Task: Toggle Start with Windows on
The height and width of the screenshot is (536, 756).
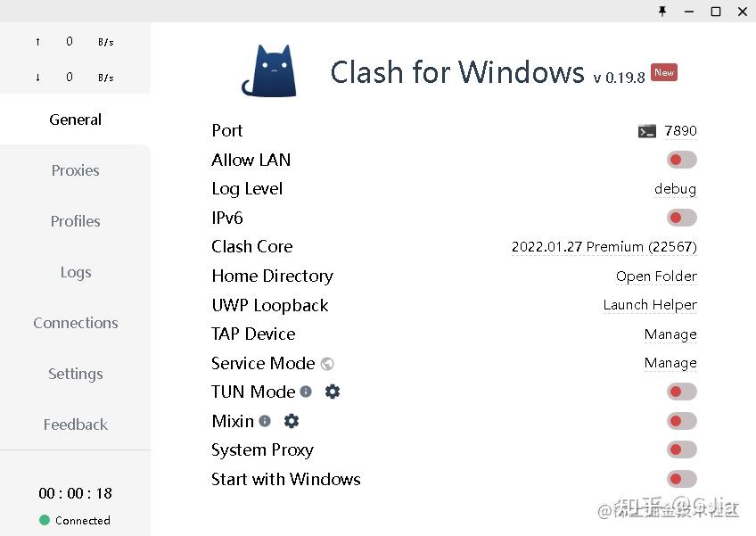Action: pyautogui.click(x=681, y=479)
